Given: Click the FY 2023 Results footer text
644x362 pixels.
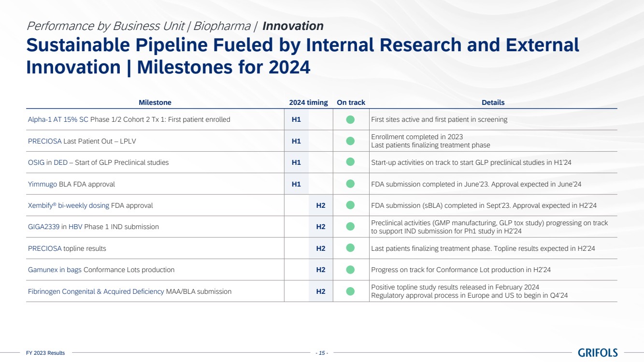Looking at the screenshot, I should [x=45, y=353].
